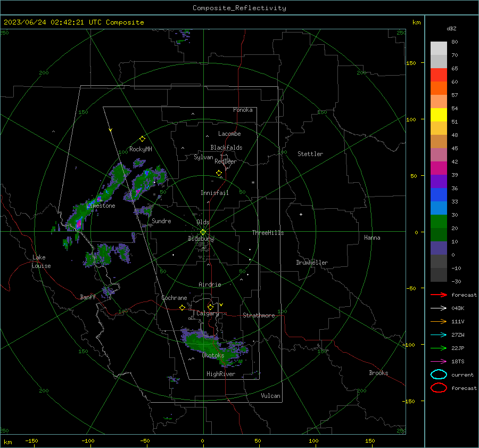The width and height of the screenshot is (479, 448).
Task: Click the ThreeHills label
Action: point(268,233)
